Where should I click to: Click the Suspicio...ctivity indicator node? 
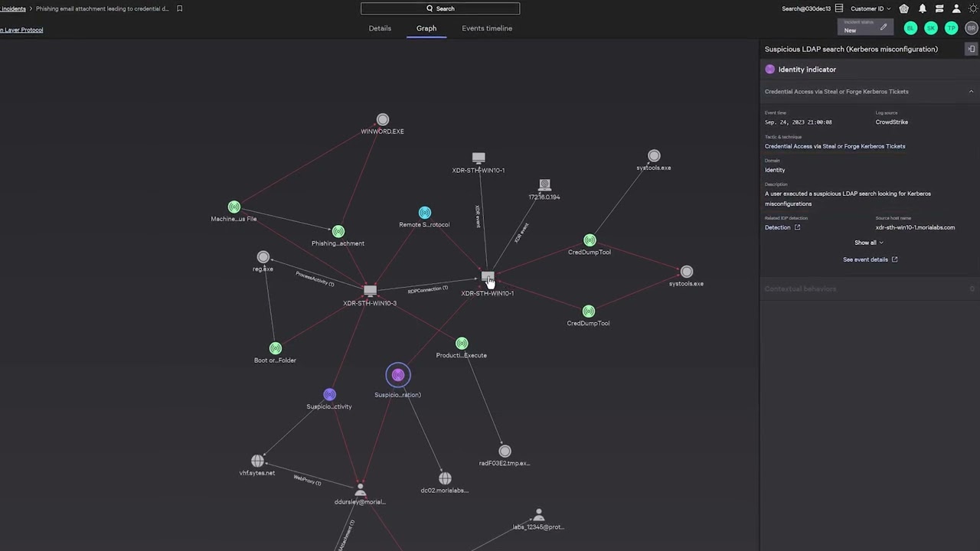[329, 395]
